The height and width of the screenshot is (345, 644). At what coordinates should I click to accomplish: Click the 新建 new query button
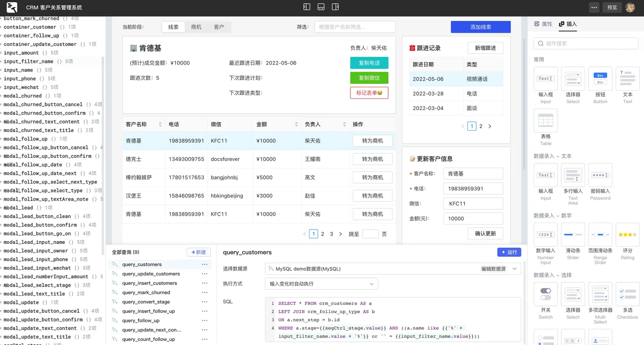199,252
